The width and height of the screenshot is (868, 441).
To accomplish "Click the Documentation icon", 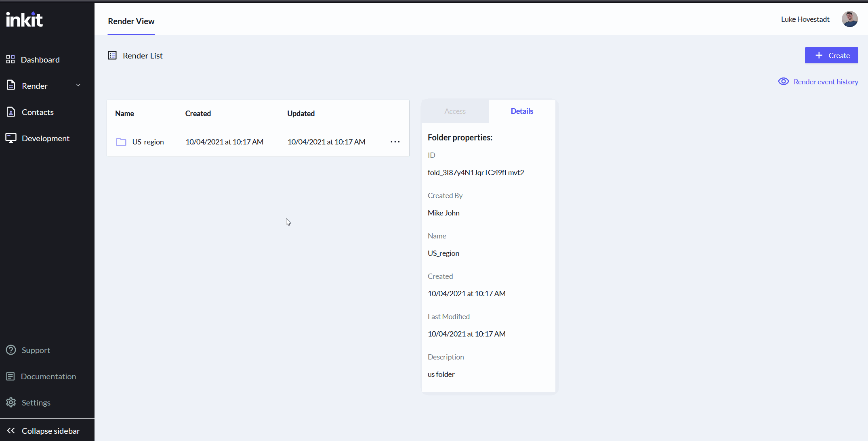I will pyautogui.click(x=11, y=376).
